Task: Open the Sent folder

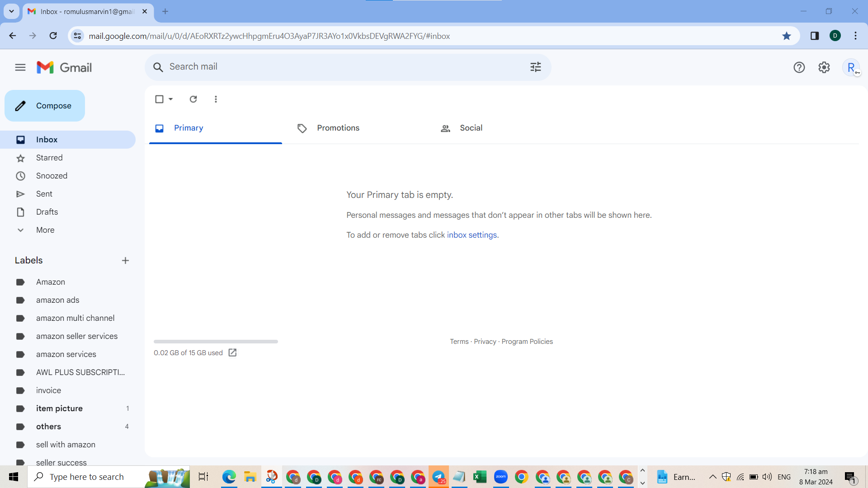Action: pyautogui.click(x=68, y=194)
